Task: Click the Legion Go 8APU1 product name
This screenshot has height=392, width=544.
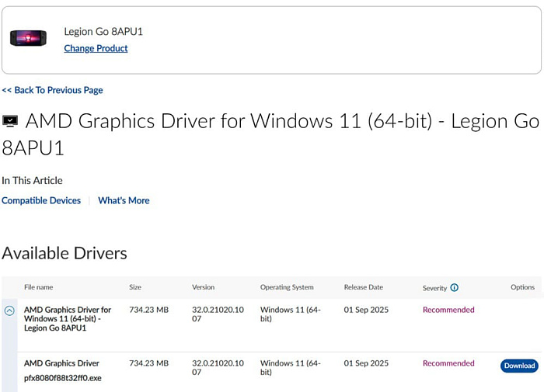Action: tap(103, 32)
